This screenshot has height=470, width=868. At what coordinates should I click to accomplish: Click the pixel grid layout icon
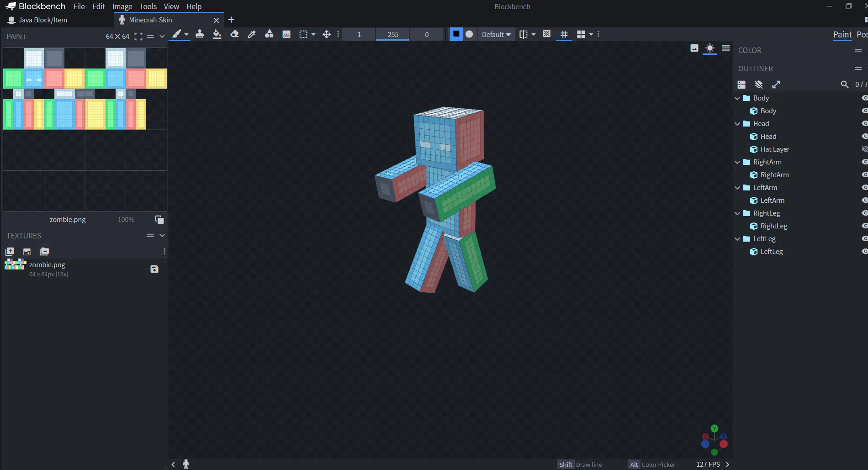581,34
